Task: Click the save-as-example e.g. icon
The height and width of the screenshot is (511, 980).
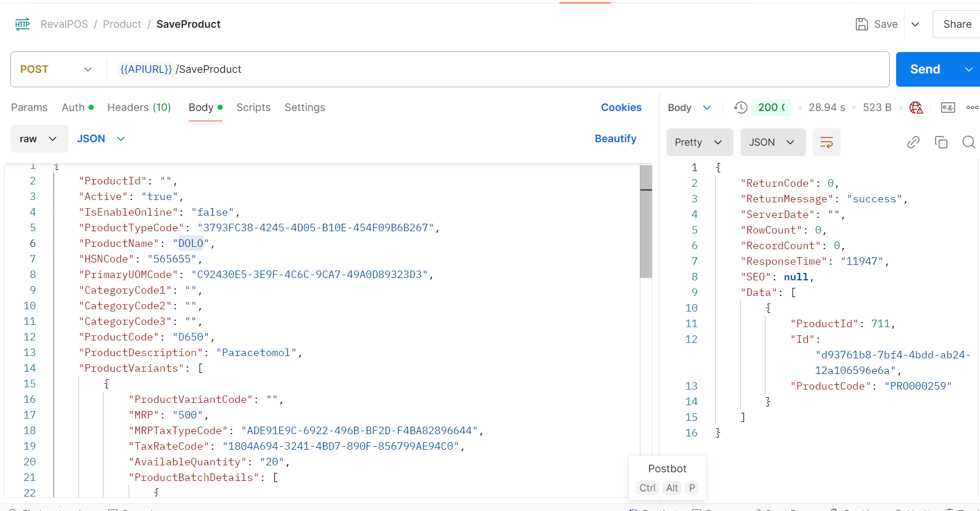Action: tap(948, 108)
